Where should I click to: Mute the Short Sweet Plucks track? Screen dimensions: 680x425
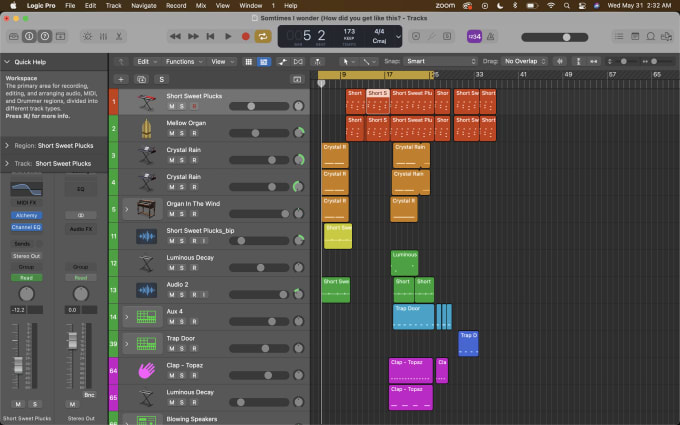click(x=172, y=106)
